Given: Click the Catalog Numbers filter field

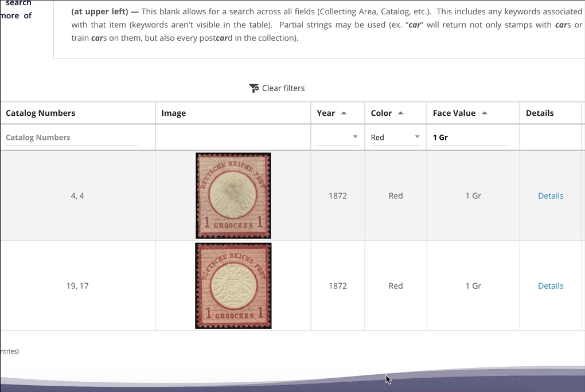Looking at the screenshot, I should (72, 137).
